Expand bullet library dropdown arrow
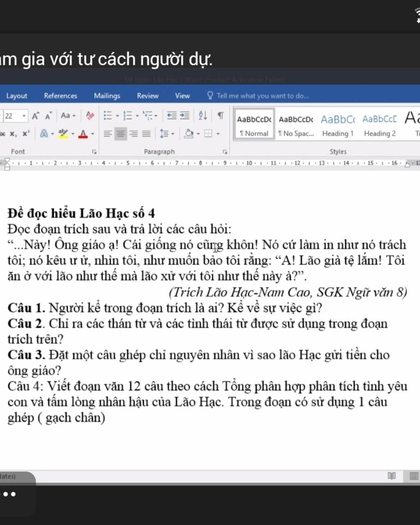The image size is (420, 525). click(x=117, y=116)
